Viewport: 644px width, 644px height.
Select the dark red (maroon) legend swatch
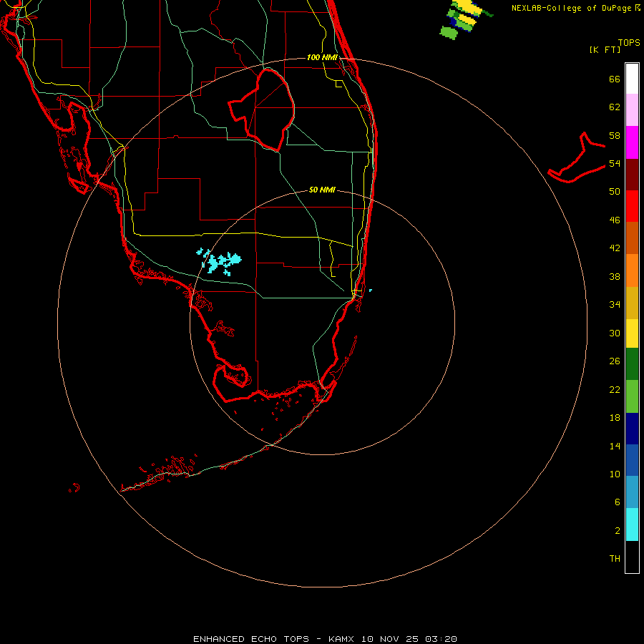pyautogui.click(x=632, y=175)
